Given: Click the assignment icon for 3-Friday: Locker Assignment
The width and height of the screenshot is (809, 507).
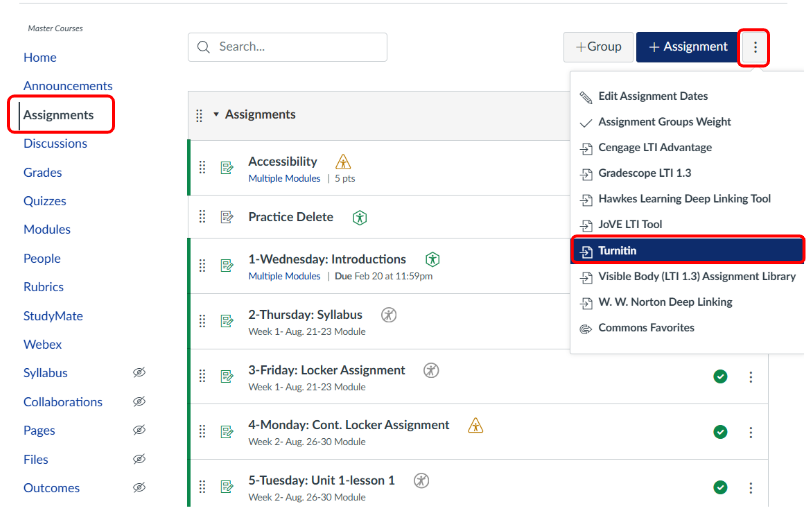Looking at the screenshot, I should coord(227,377).
